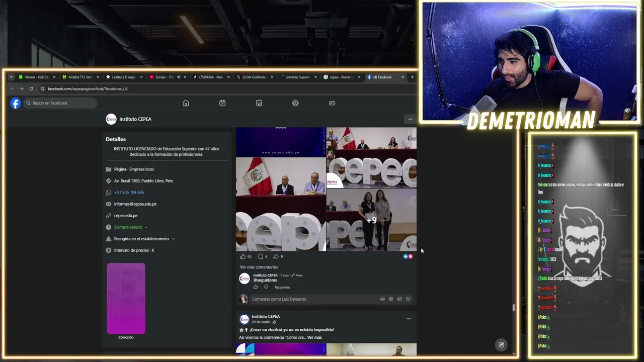Call the +51 936 104 696 number link
The image size is (644, 362).
point(129,193)
